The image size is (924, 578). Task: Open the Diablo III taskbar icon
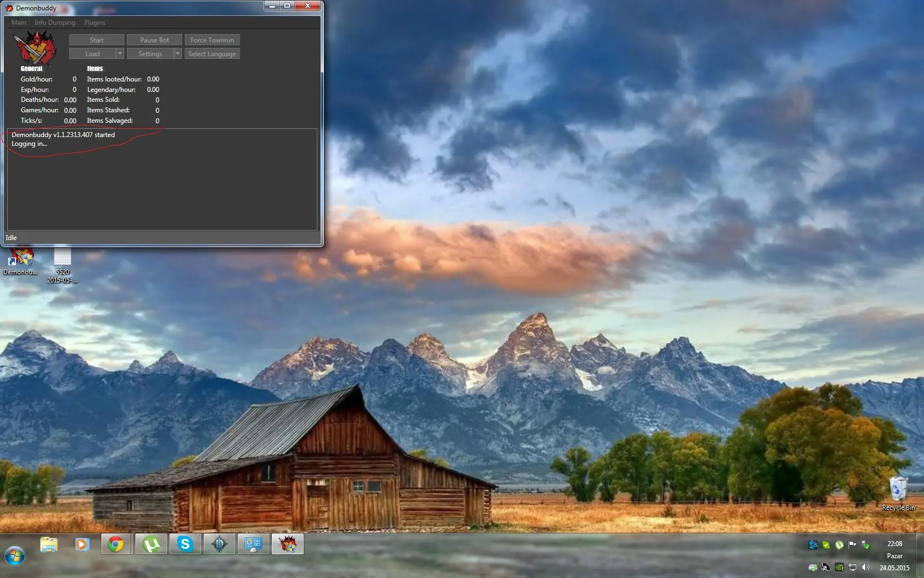click(x=219, y=544)
